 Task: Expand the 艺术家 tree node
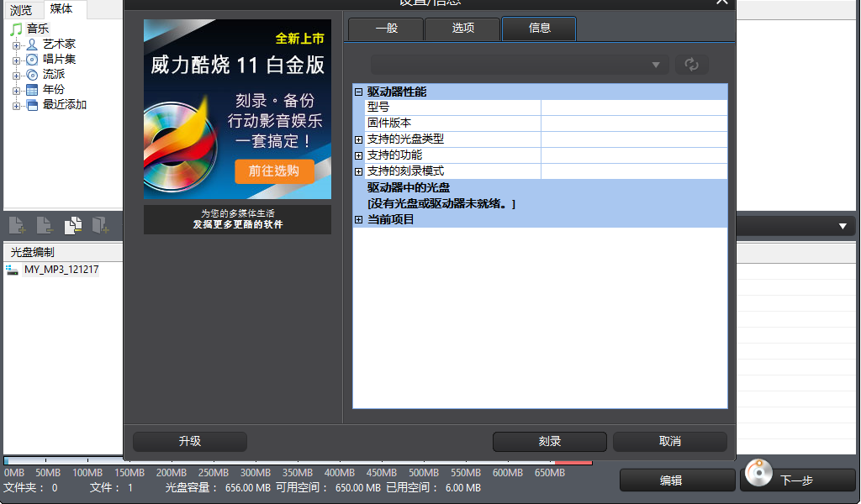pyautogui.click(x=16, y=45)
